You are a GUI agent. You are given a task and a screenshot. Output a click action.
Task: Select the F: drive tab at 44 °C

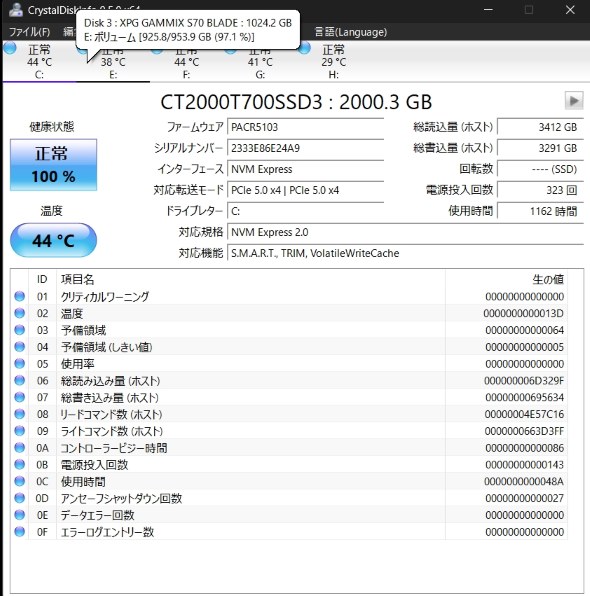tap(186, 65)
